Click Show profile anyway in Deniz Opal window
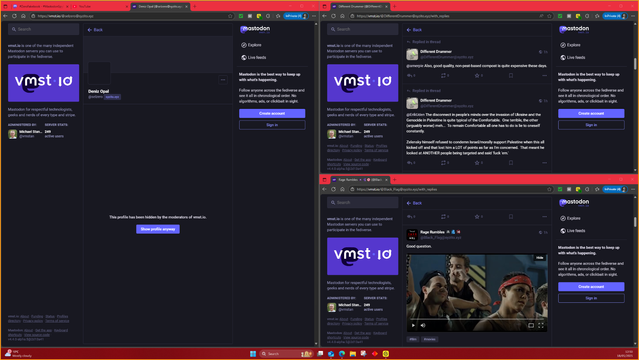Viewport: 639px width, 360px height. point(158,229)
